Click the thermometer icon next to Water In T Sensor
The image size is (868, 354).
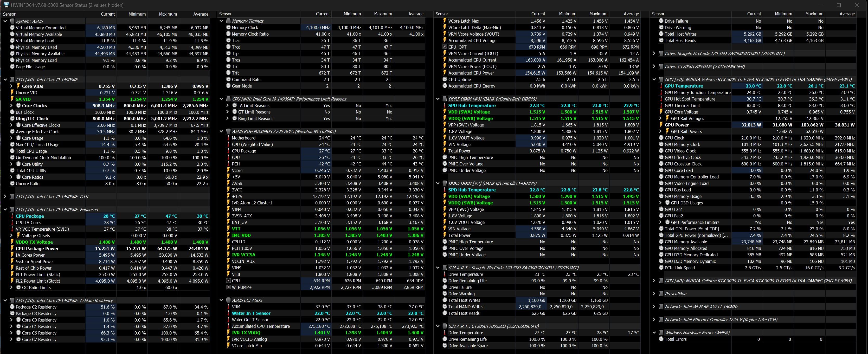coord(228,313)
